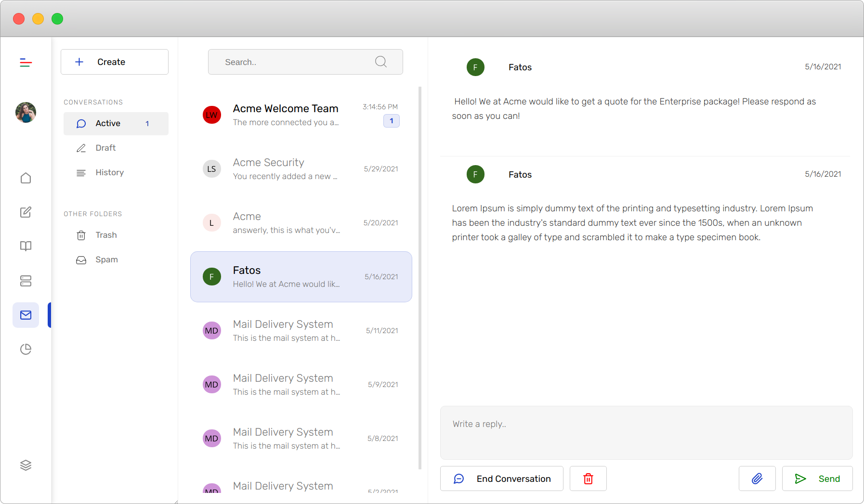Screen dimensions: 864x504
Task: Select the Spam folder
Action: pos(106,259)
